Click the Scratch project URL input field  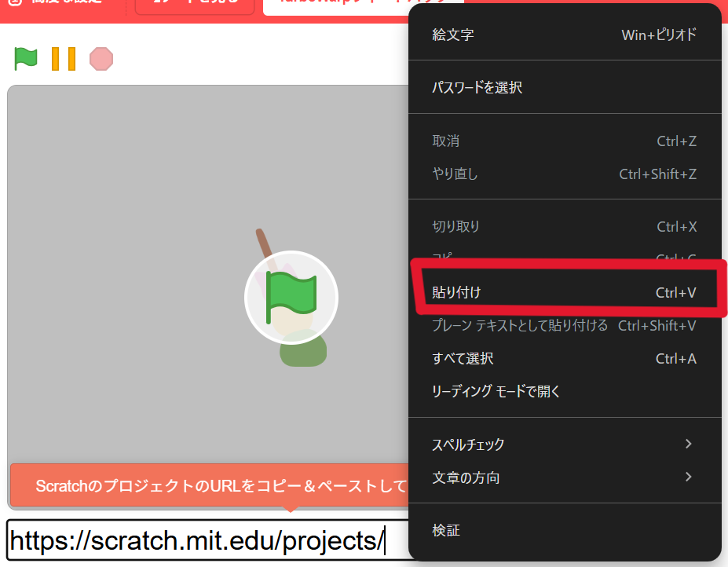click(x=204, y=540)
